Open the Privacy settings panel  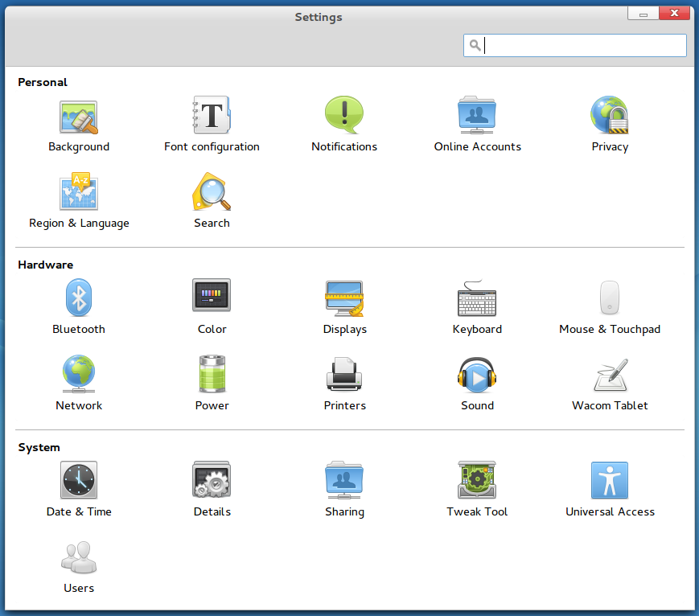(610, 122)
